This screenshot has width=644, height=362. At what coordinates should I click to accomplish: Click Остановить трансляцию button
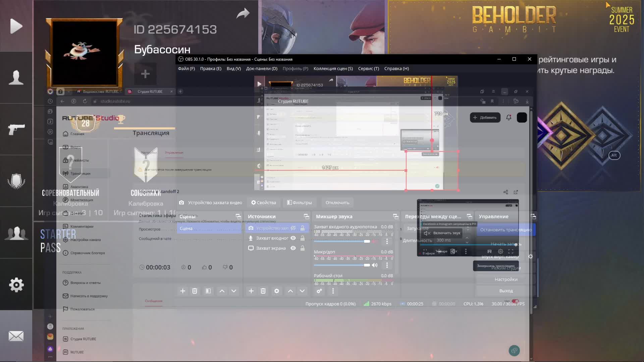click(x=505, y=230)
